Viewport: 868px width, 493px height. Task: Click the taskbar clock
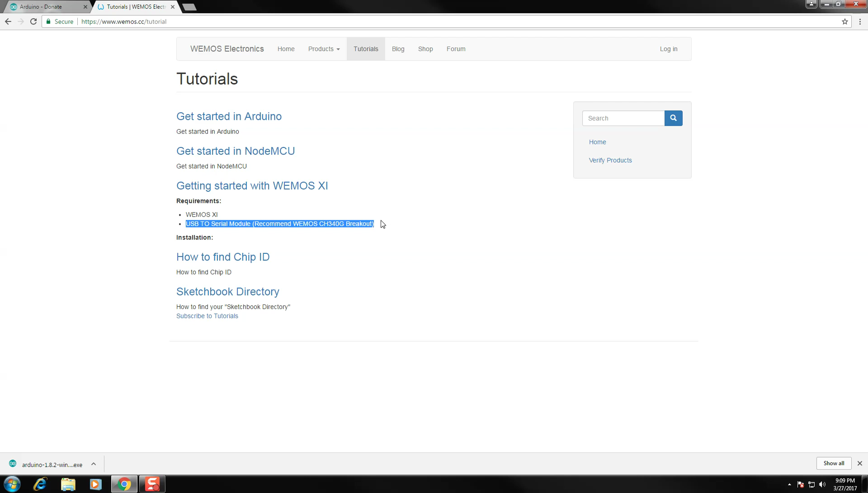tap(844, 484)
